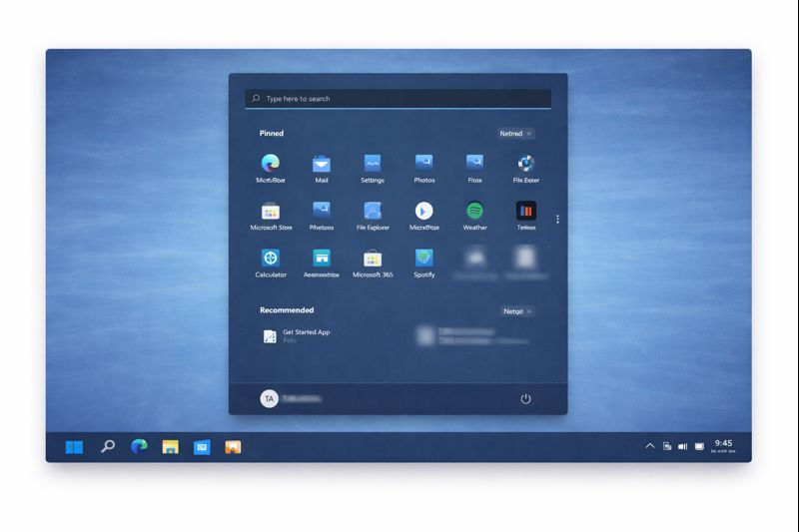This screenshot has height=532, width=799.
Task: Click the Netred button next to Pinned
Action: 515,134
